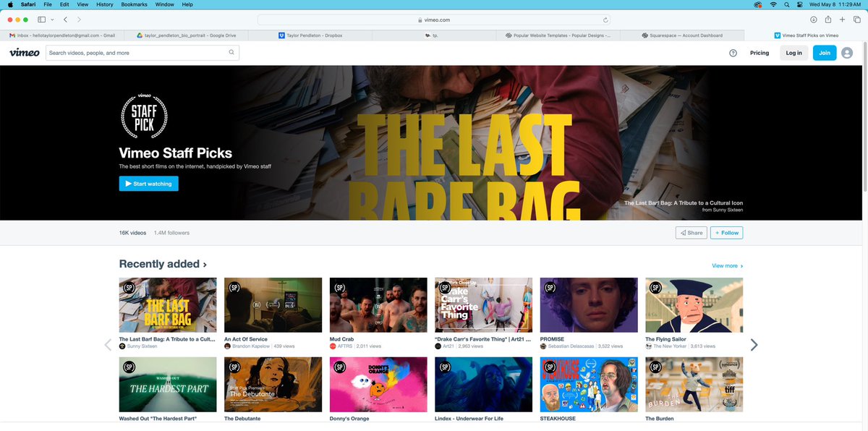This screenshot has width=868, height=431.
Task: Click the user avatar icon beside Join
Action: [x=847, y=53]
